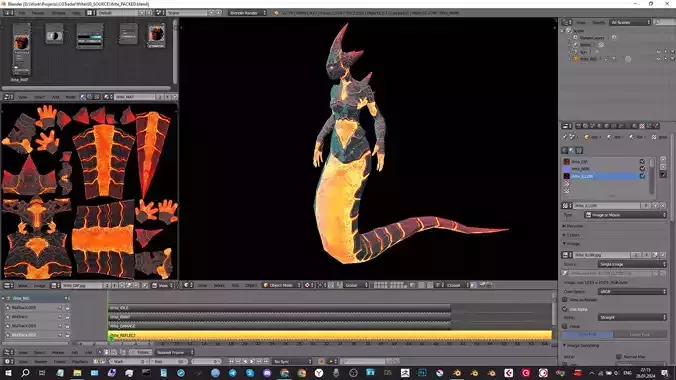Image resolution: width=676 pixels, height=380 pixels.
Task: Open the Object Mode dropdown
Action: pos(282,285)
